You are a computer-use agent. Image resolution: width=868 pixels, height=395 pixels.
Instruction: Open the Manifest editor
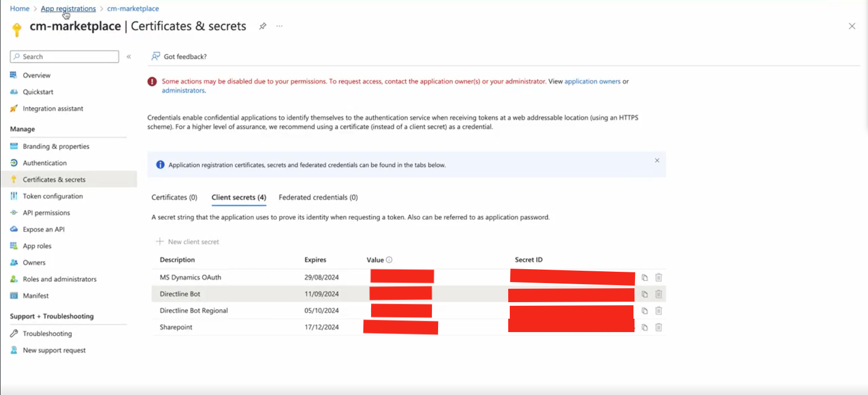pos(36,295)
